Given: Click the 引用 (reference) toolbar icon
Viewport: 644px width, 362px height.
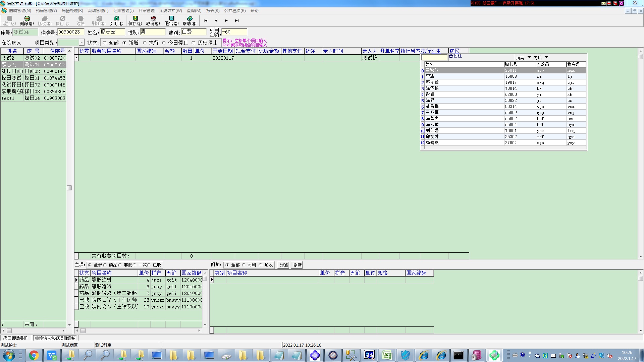Looking at the screenshot, I should point(116,20).
